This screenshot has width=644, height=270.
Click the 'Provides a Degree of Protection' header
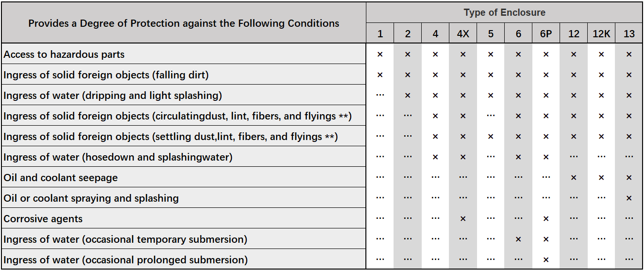[184, 23]
